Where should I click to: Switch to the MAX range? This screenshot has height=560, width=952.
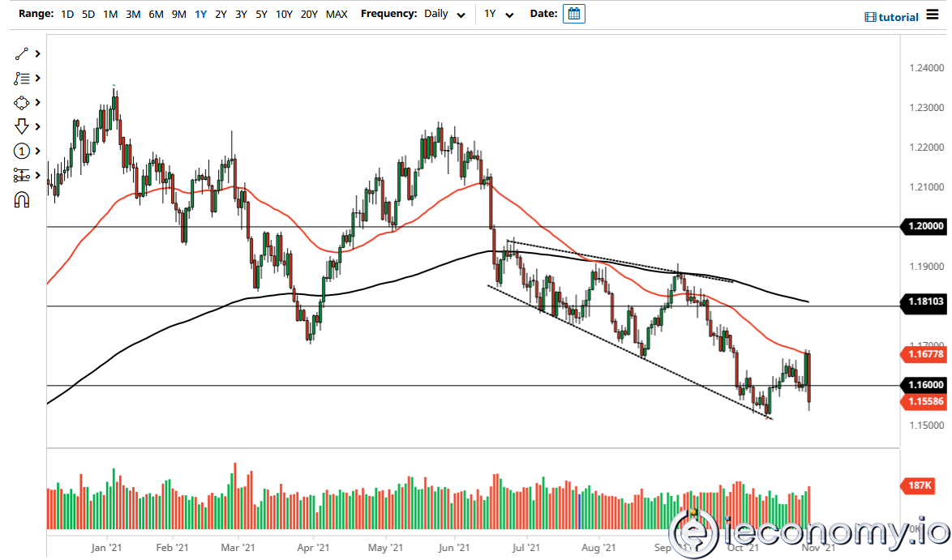pos(337,14)
